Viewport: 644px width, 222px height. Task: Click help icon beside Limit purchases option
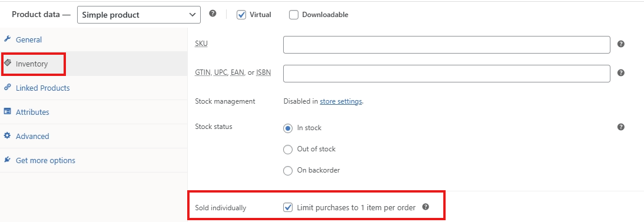point(426,207)
